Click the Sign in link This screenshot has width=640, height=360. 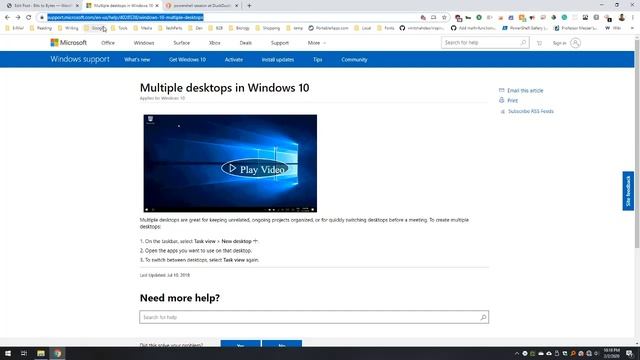pyautogui.click(x=559, y=43)
